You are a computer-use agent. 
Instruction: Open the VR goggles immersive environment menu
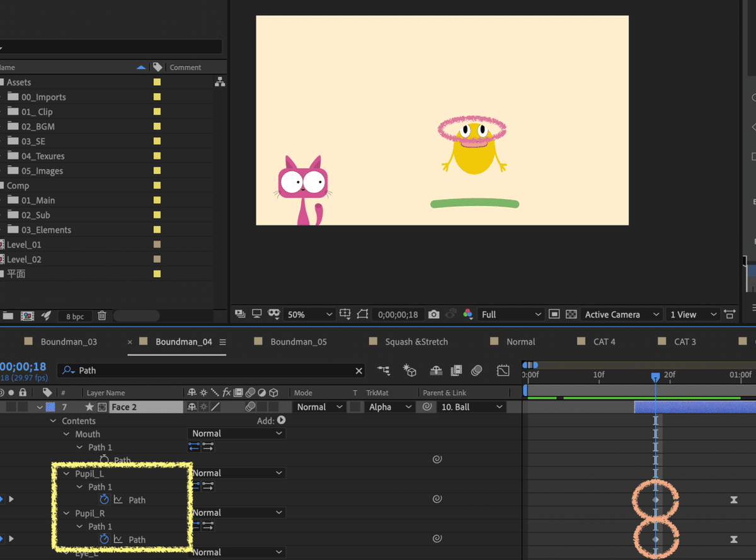[273, 314]
